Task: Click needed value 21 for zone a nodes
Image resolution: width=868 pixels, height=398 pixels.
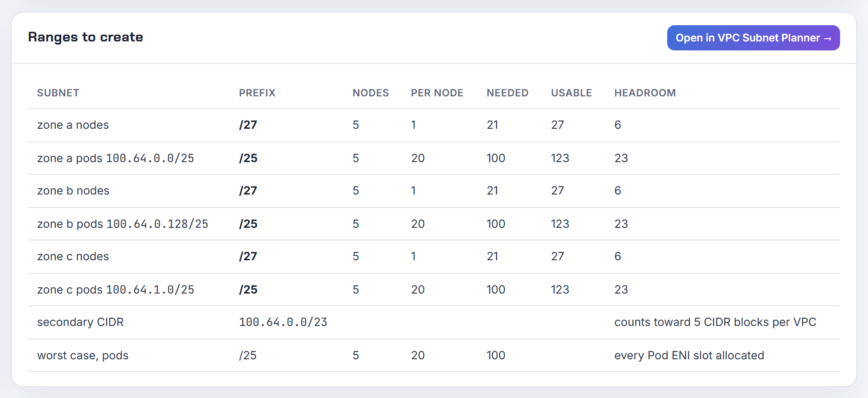Action: pos(493,125)
